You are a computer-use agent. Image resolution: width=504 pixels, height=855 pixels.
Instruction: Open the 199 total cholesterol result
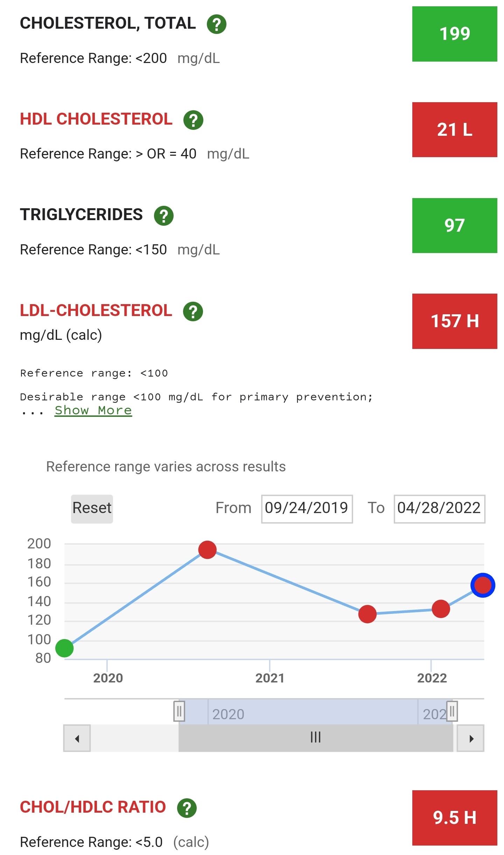tap(454, 34)
